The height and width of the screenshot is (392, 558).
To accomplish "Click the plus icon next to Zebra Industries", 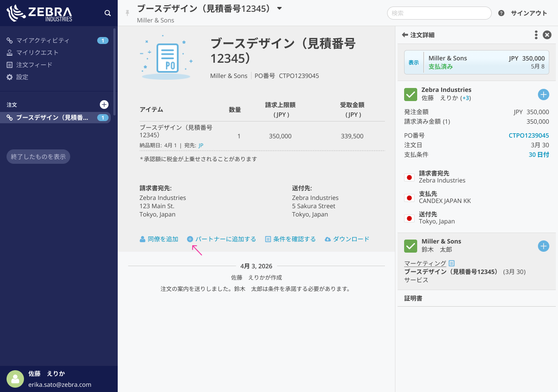I will (x=544, y=95).
